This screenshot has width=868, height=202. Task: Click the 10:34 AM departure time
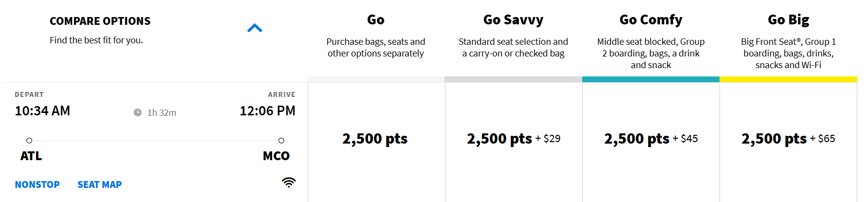42,111
